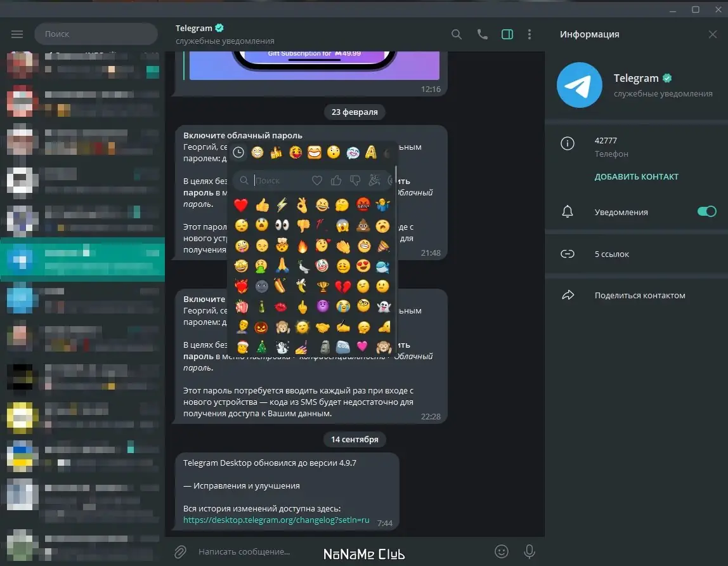This screenshot has width=728, height=566.
Task: React with the fire emoji
Action: [x=302, y=246]
